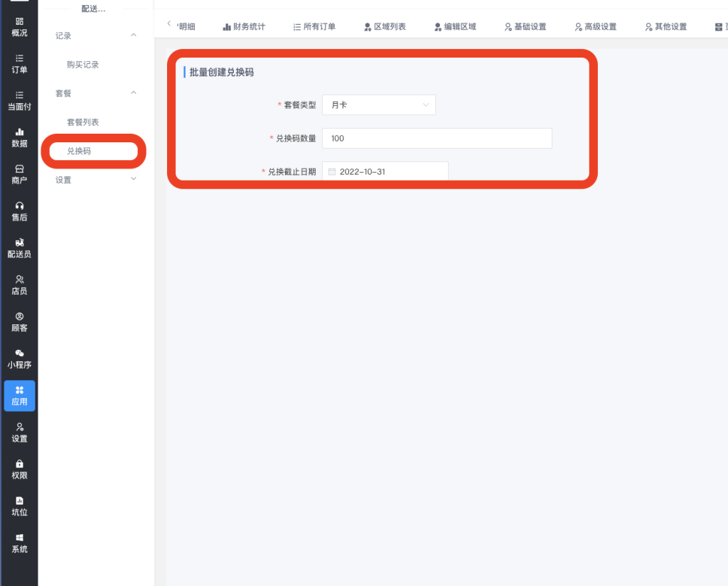Screen dimensions: 728x586
Task: Open the 套餐类型 月卡 dropdown
Action: pyautogui.click(x=378, y=105)
